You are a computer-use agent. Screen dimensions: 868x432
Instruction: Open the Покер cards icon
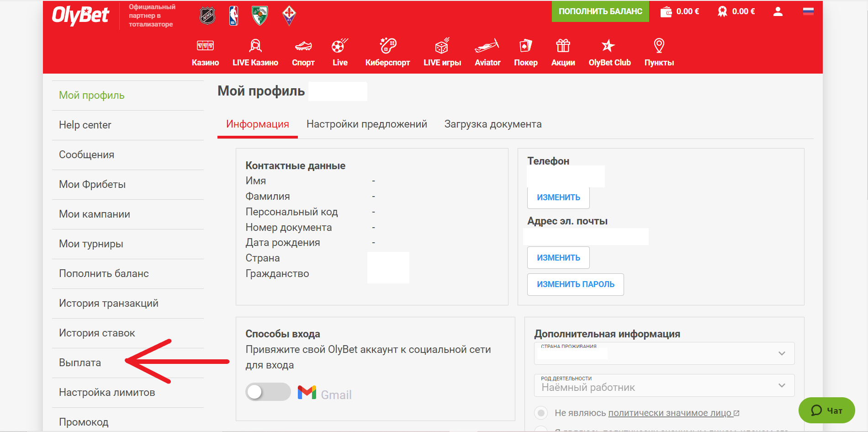(x=526, y=45)
